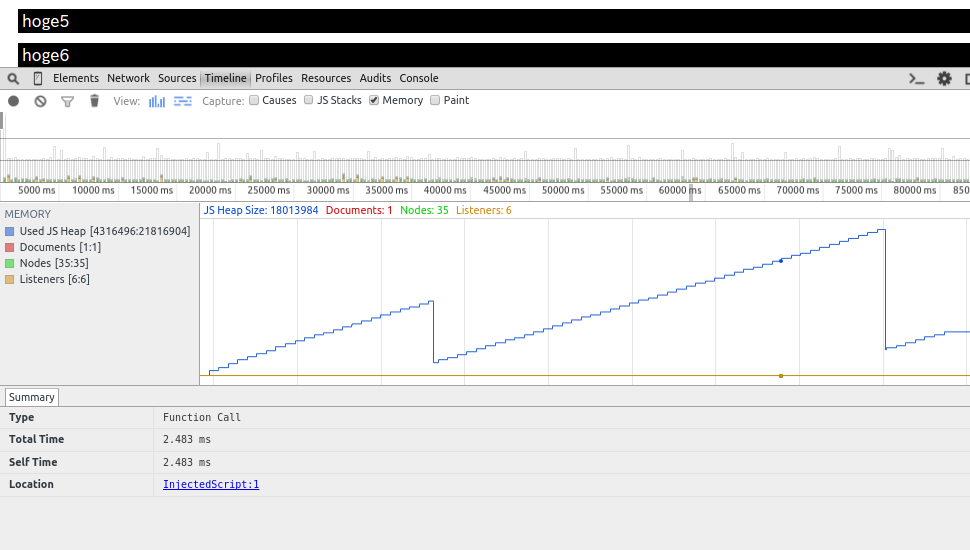The height and width of the screenshot is (550, 970).
Task: Toggle the Nodes counter swatch
Action: coord(9,264)
